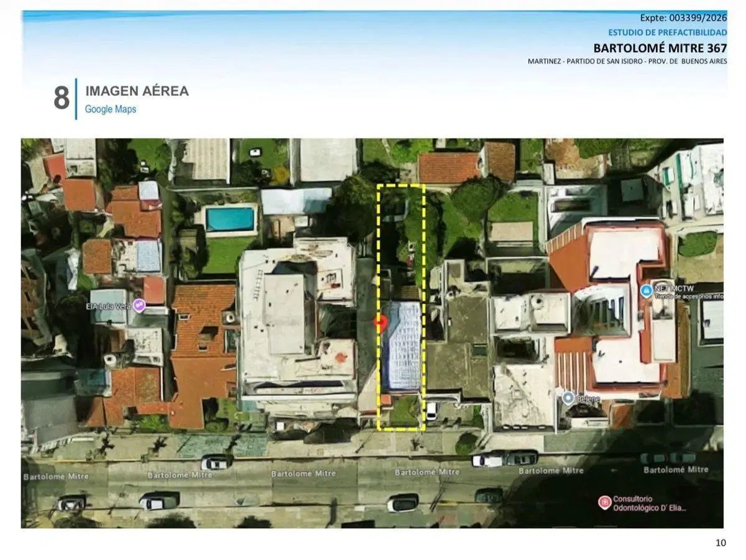746x560 pixels.
Task: Click the MARTINEZ - PARTIDO DE SAN ISIDRO line
Action: tap(627, 62)
